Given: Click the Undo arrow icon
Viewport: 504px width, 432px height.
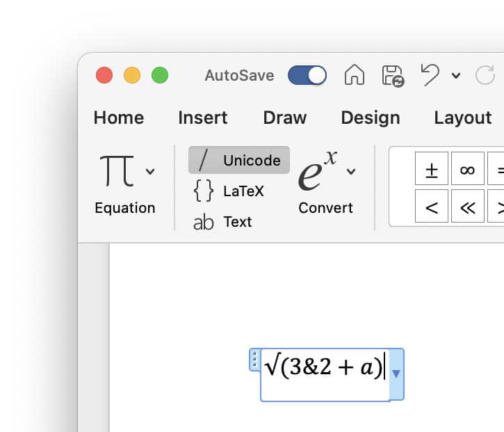Looking at the screenshot, I should (430, 74).
